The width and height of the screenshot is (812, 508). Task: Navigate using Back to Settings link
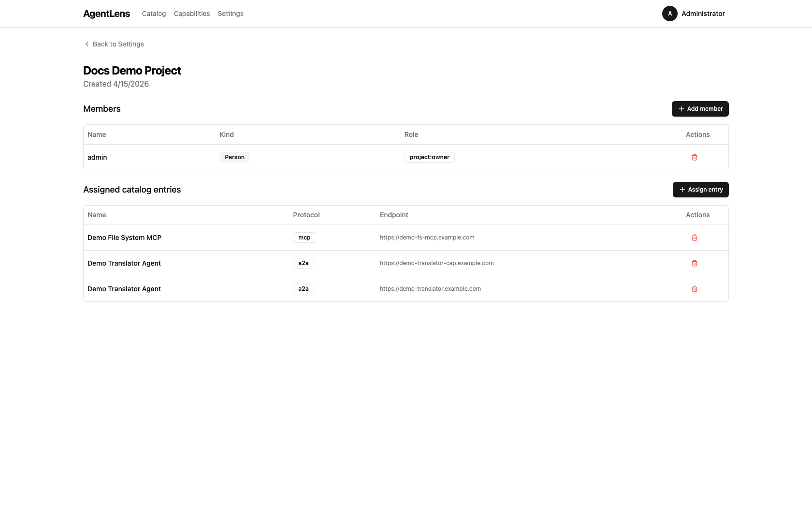pyautogui.click(x=118, y=44)
